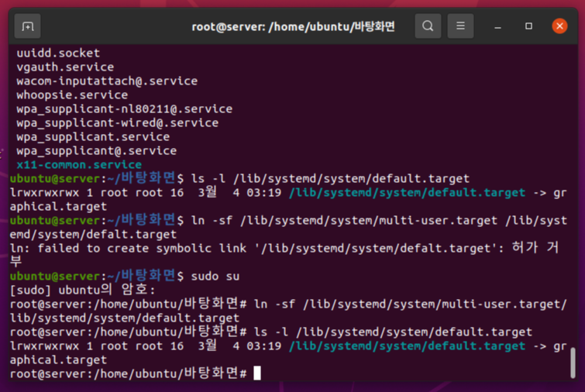This screenshot has width=585, height=392.
Task: Click the '[sudo] ubuntu의 암호:' prompt line
Action: pos(82,290)
